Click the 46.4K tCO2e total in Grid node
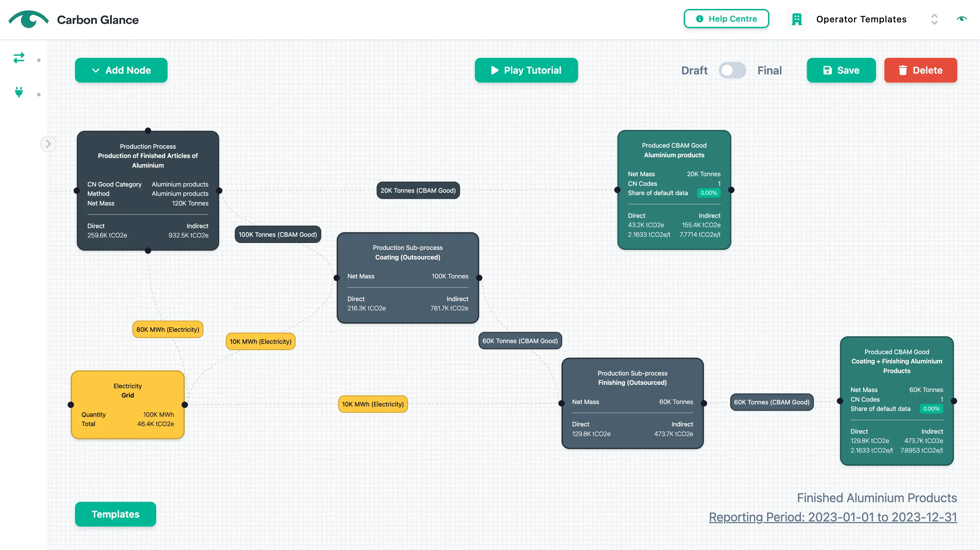 pyautogui.click(x=155, y=424)
